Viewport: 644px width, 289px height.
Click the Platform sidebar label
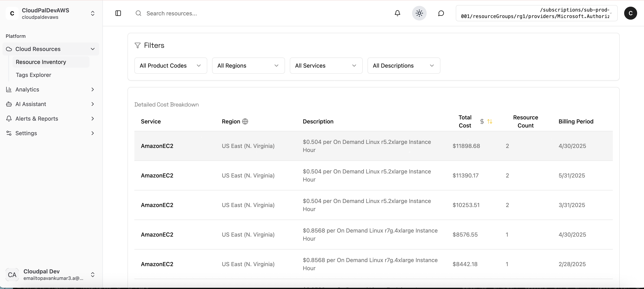point(16,36)
